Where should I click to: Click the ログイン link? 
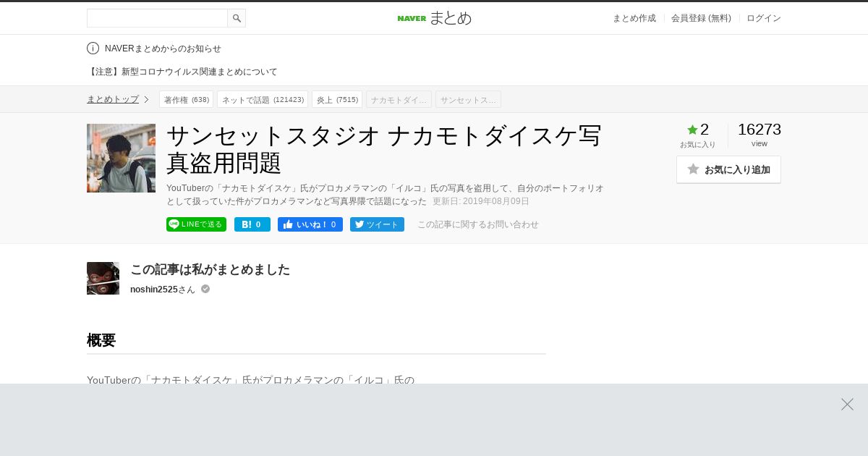coord(764,18)
